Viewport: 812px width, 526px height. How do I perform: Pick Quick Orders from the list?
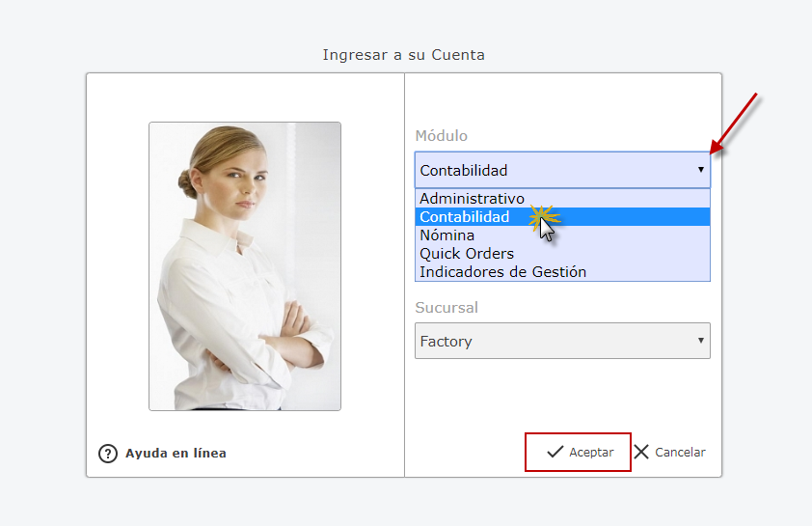[x=467, y=254]
